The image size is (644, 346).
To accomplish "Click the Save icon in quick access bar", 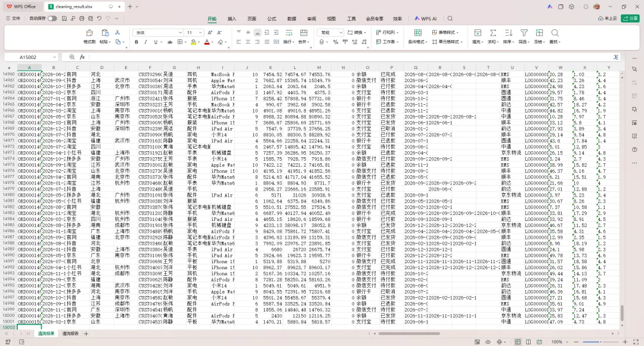I will (x=64, y=18).
